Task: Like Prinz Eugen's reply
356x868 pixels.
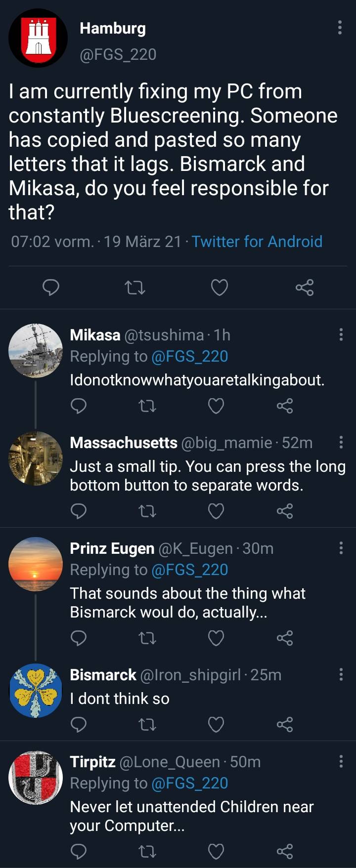Action: pos(216,638)
